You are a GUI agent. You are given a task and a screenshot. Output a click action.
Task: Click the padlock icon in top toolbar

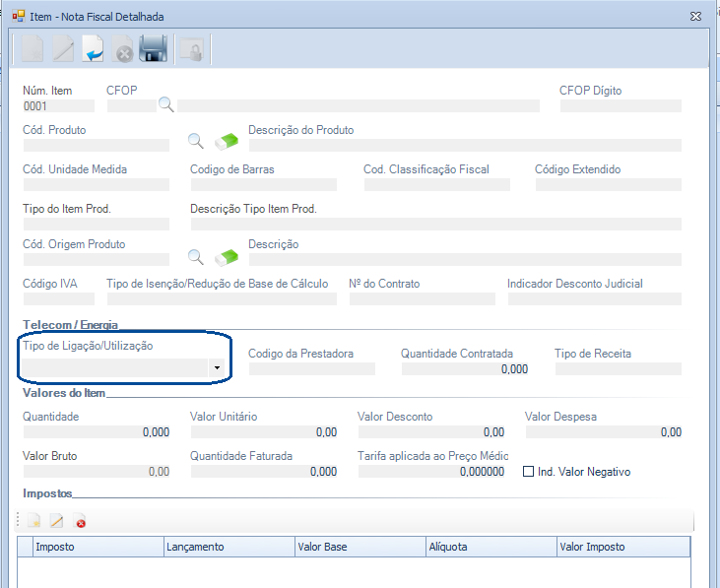click(191, 49)
